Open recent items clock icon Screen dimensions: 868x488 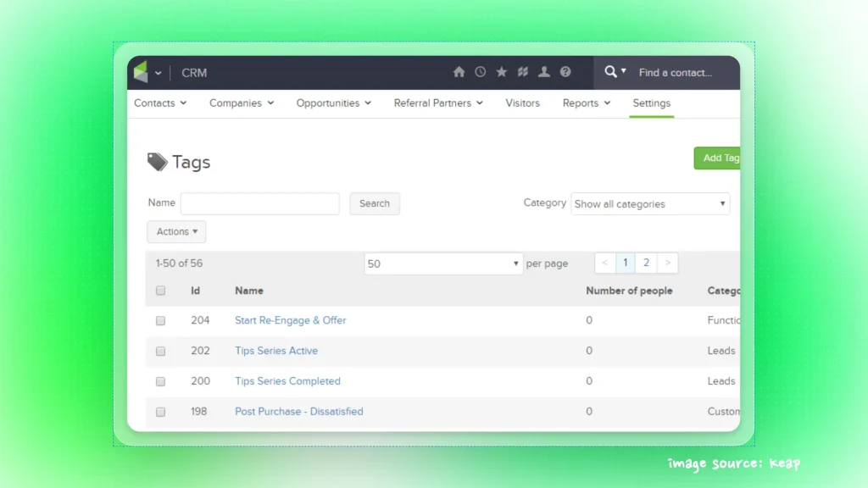coord(480,72)
